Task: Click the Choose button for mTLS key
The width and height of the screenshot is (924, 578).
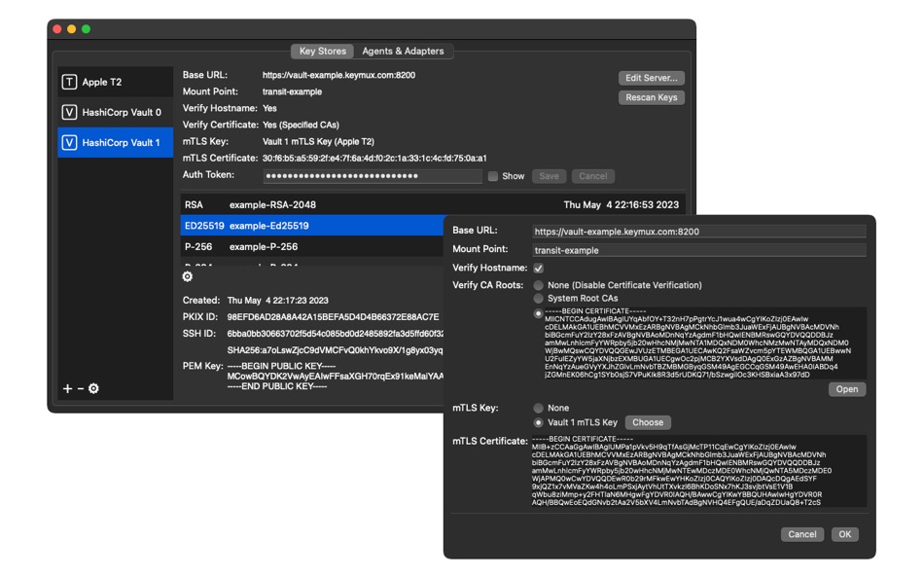Action: tap(648, 422)
